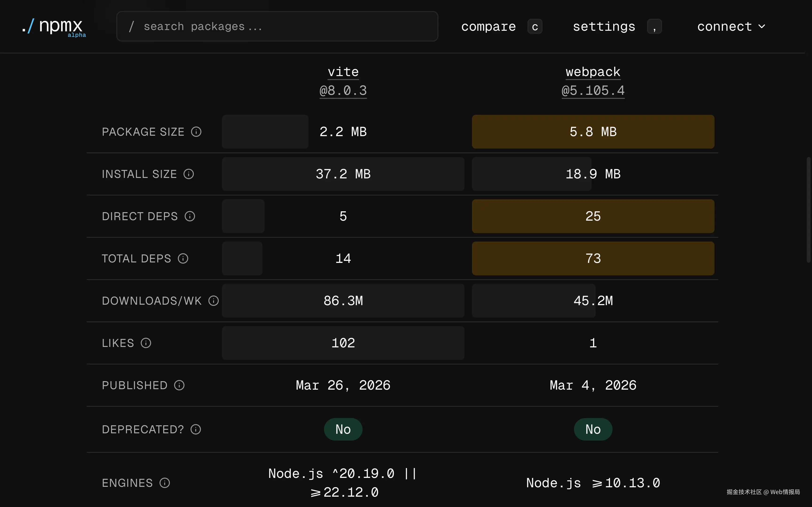Click the Downloads/wk info icon

[213, 301]
